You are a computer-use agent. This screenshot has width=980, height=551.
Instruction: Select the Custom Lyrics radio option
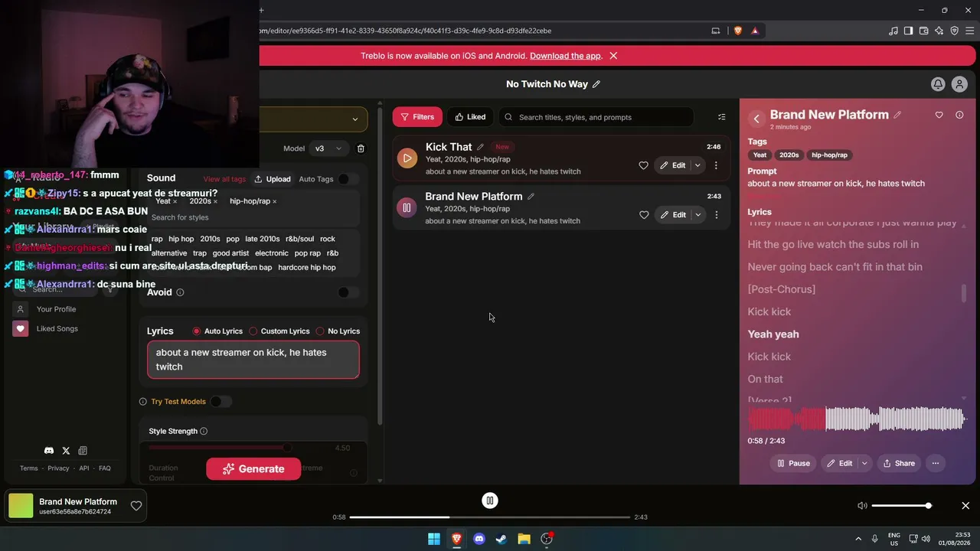pos(253,331)
